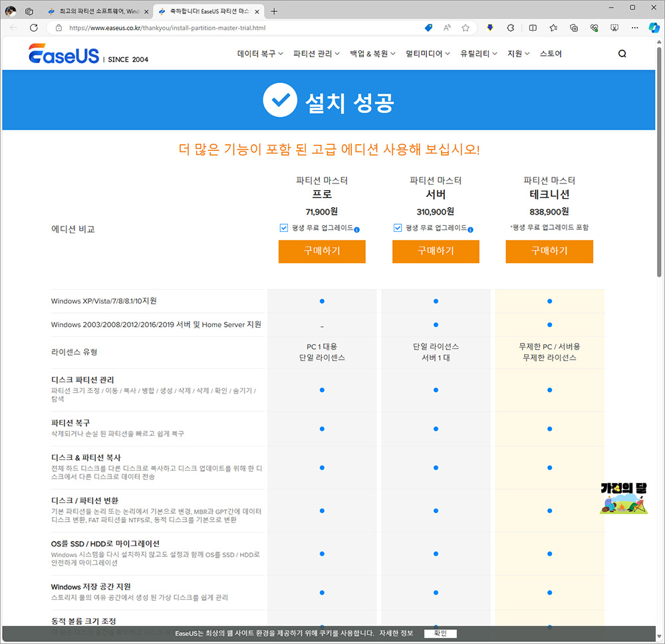The width and height of the screenshot is (665, 644).
Task: Open the site info lock icon
Action: [59, 27]
